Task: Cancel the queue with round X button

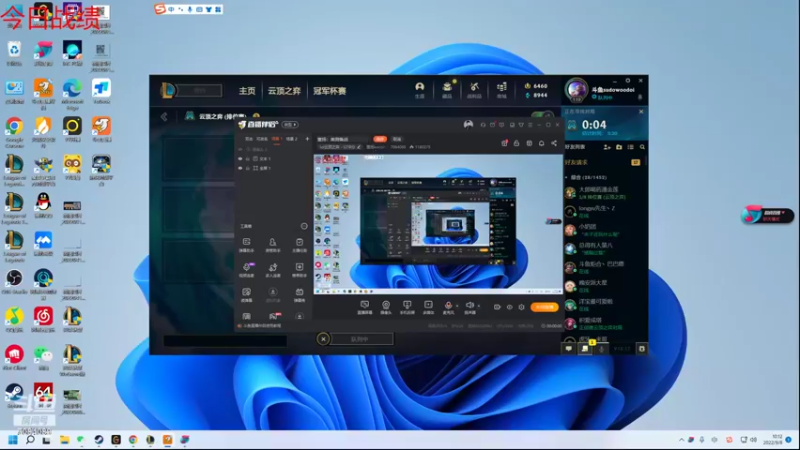Action: click(x=323, y=339)
